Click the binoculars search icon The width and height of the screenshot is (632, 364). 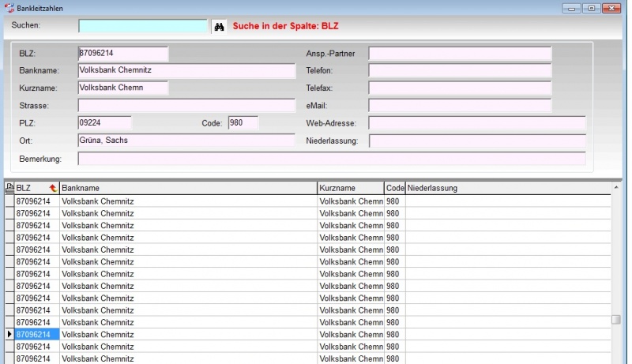coord(219,27)
